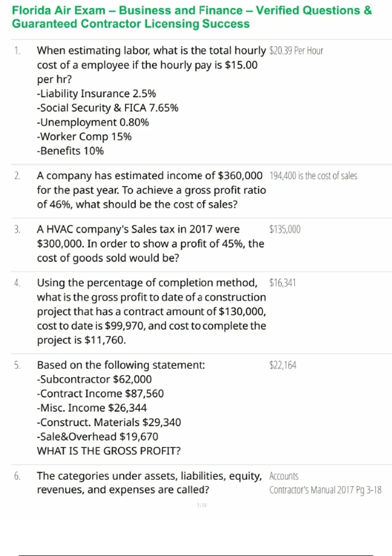Select the Worker Comp 15% line

pos(84,137)
